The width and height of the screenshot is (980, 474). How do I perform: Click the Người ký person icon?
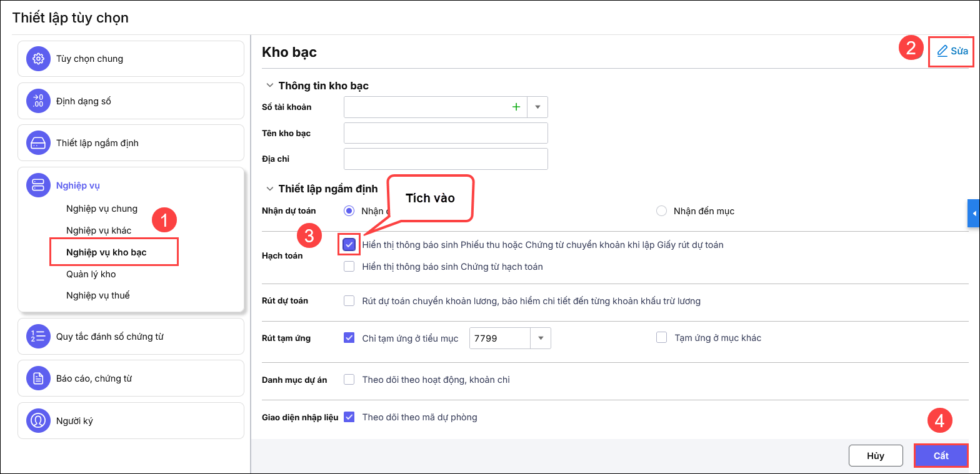[38, 421]
